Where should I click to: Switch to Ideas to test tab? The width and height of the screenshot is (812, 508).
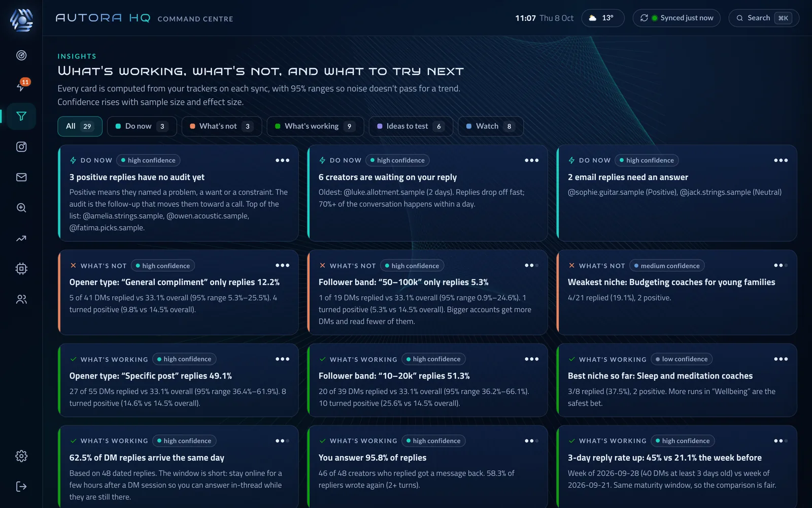tap(411, 126)
